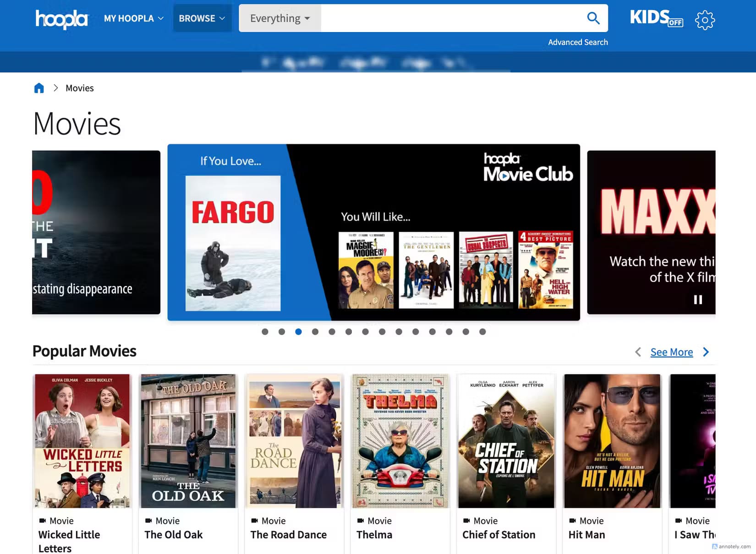Select the last carousel dot
The image size is (756, 554).
click(x=482, y=331)
